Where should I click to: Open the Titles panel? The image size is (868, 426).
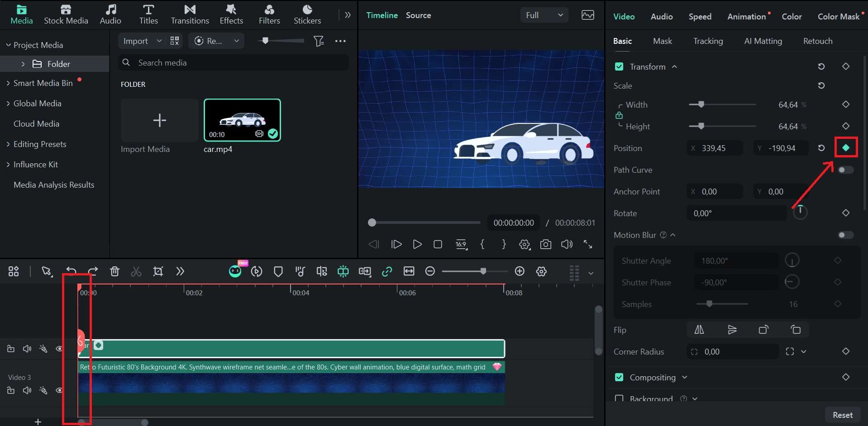click(148, 15)
